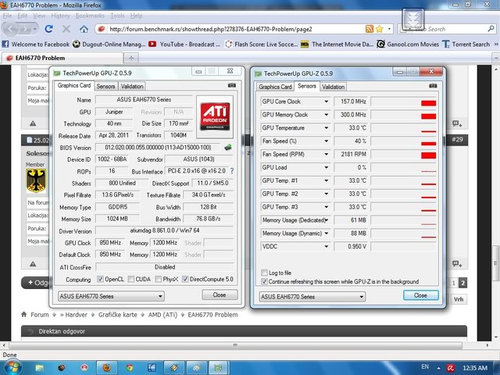Open GPU selector dropdown in right GPU-Z
This screenshot has height=375, width=500.
coord(312,297)
